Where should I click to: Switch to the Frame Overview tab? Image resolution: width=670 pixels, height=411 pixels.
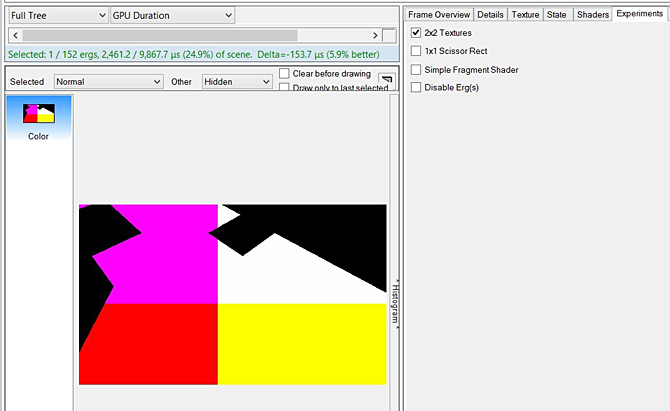pos(438,15)
